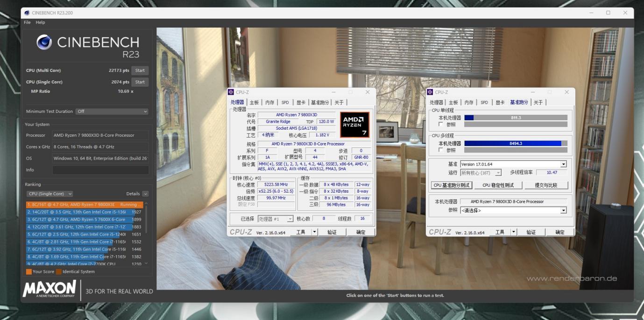Click the CPU-Z brand logo in the left window footer
This screenshot has height=320, width=644.
[241, 232]
